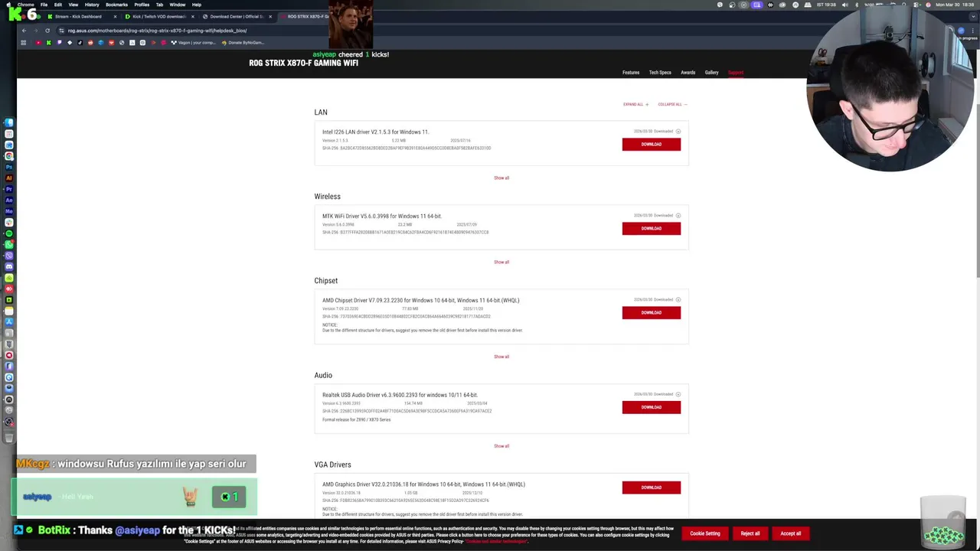This screenshot has width=980, height=551.
Task: Open Cookie Setting
Action: click(705, 533)
